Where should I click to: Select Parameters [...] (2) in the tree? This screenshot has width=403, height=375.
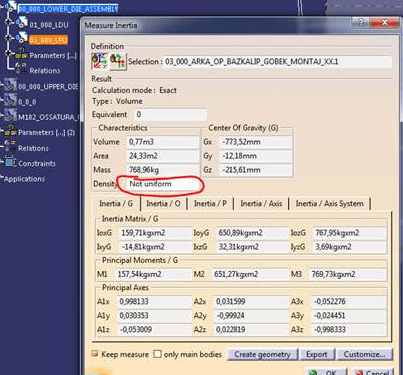pos(46,133)
